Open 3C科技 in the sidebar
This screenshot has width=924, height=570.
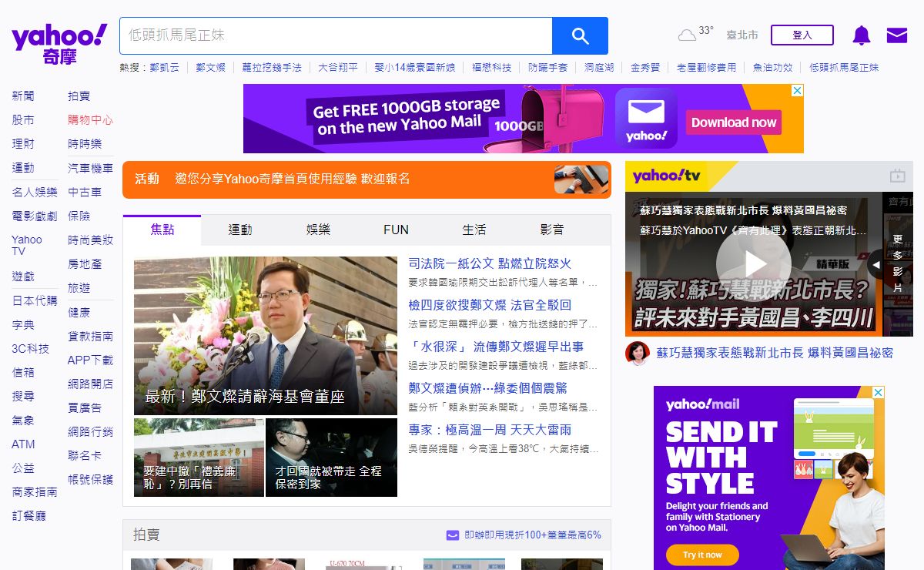click(x=31, y=348)
